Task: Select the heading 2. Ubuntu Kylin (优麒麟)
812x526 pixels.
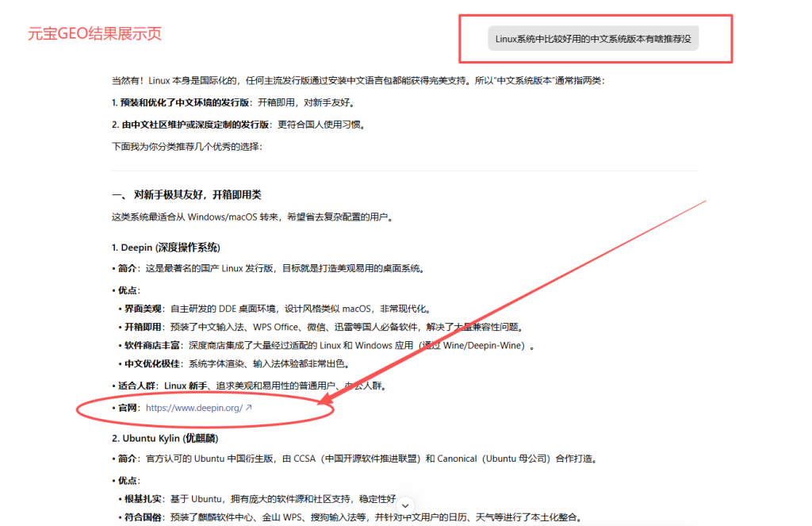Action: 167,438
